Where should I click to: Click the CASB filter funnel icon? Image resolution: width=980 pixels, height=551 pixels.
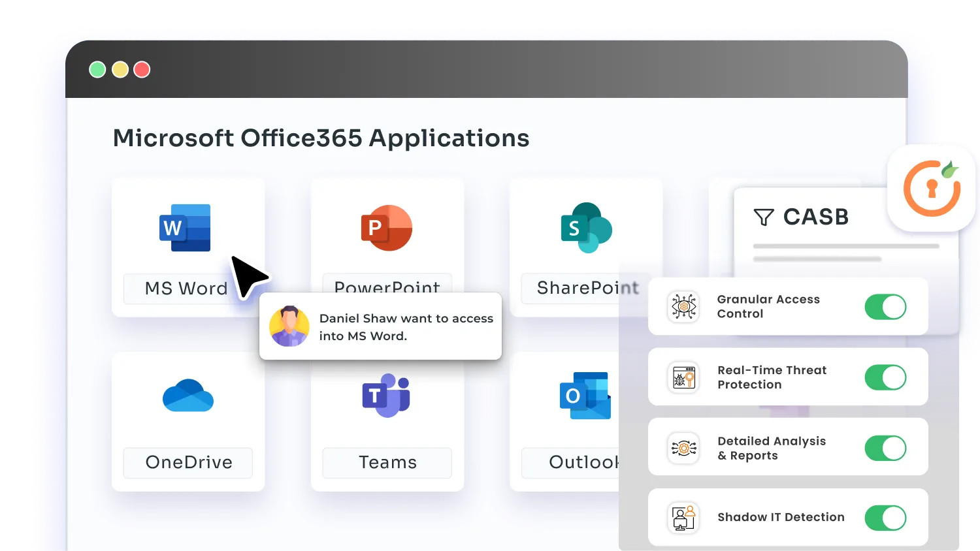click(764, 217)
